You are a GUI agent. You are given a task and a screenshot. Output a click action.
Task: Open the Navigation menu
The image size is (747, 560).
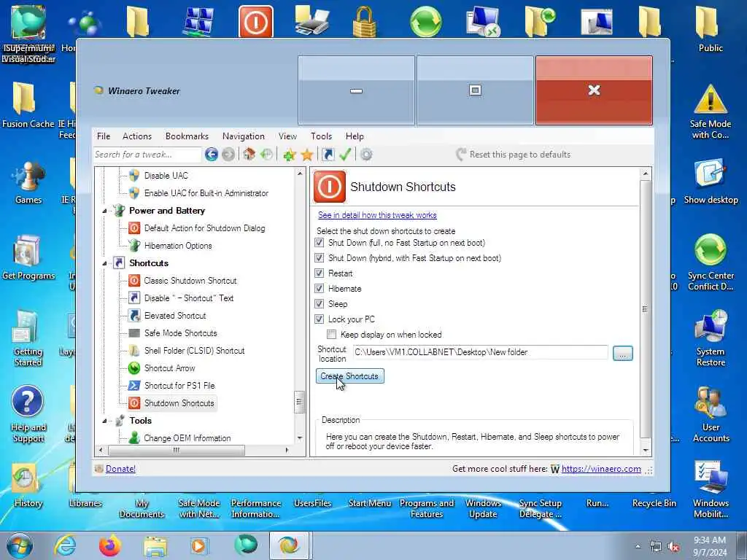(x=244, y=136)
